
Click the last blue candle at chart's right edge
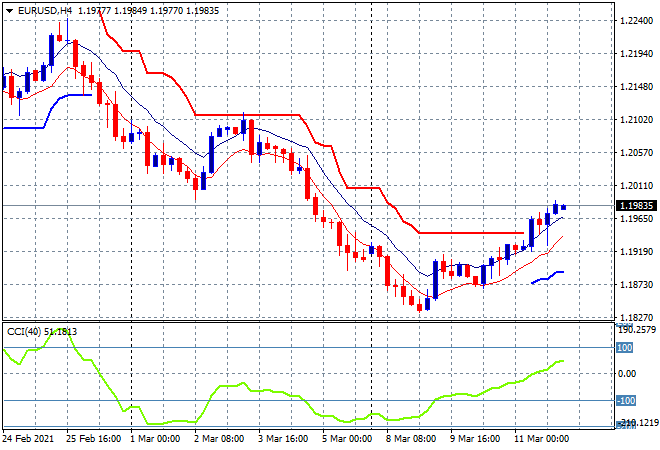tap(564, 207)
